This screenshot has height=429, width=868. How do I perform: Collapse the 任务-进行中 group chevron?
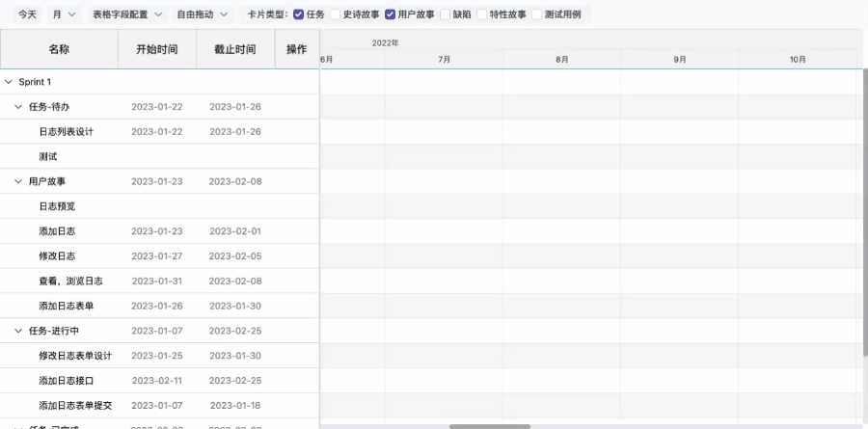[18, 331]
